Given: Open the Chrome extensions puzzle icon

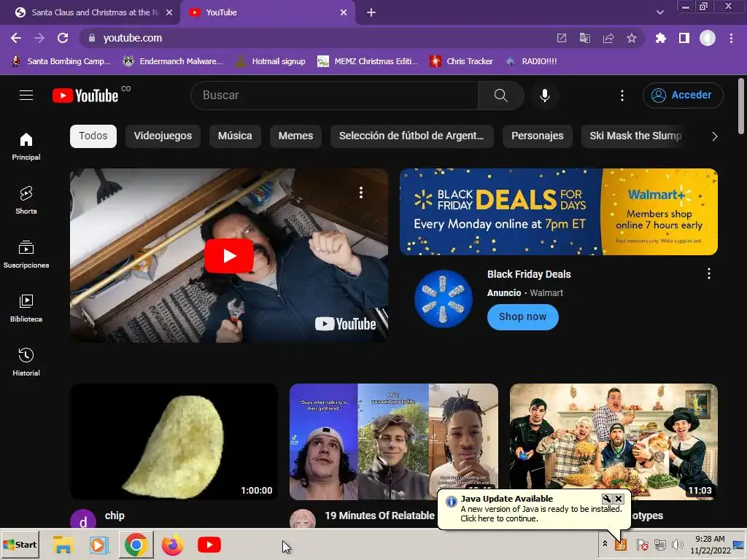Looking at the screenshot, I should click(x=660, y=38).
